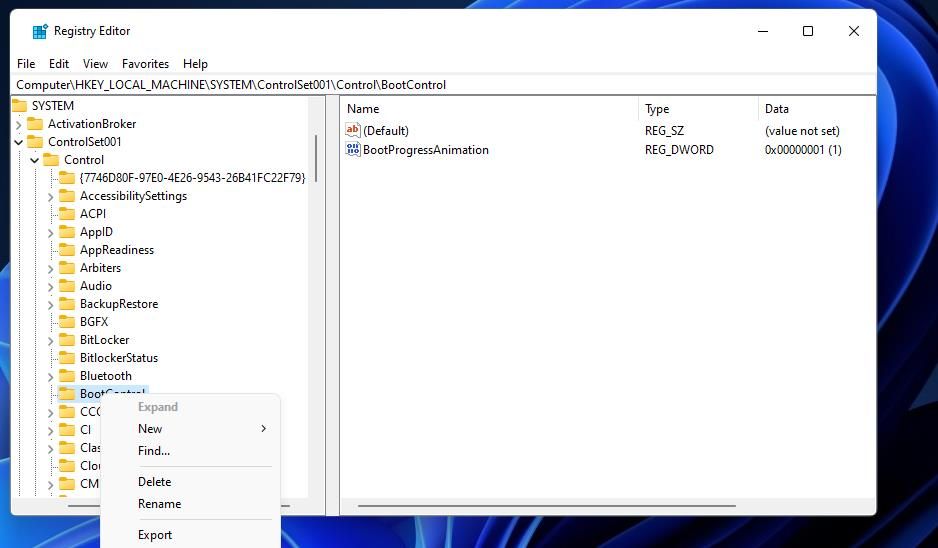The height and width of the screenshot is (548, 938).
Task: Choose New from the context menu
Action: point(190,429)
